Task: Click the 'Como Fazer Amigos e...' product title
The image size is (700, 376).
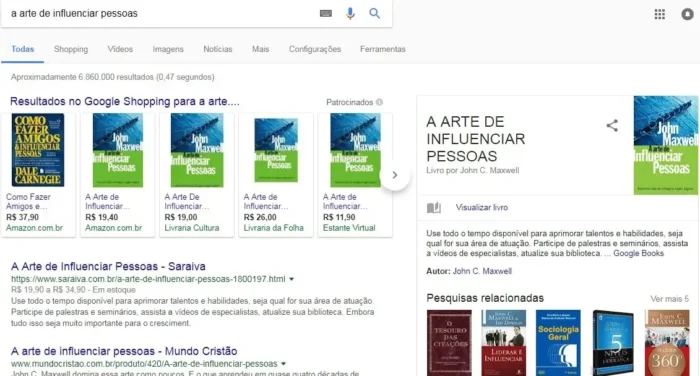Action: (x=28, y=201)
